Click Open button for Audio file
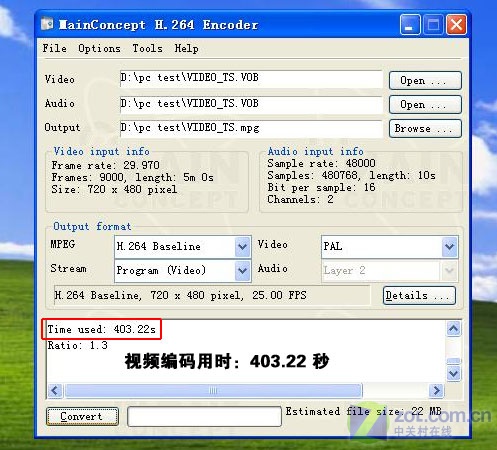497x450 pixels. pos(425,104)
